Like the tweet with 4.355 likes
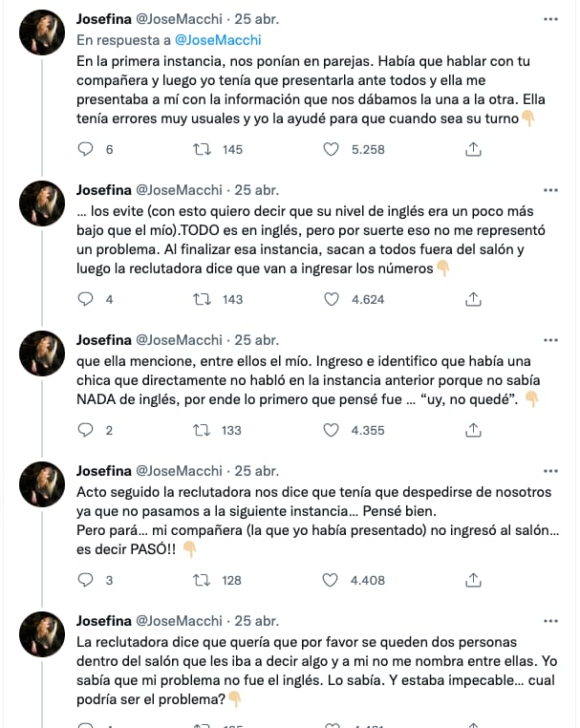This screenshot has height=728, width=580. pos(333,430)
